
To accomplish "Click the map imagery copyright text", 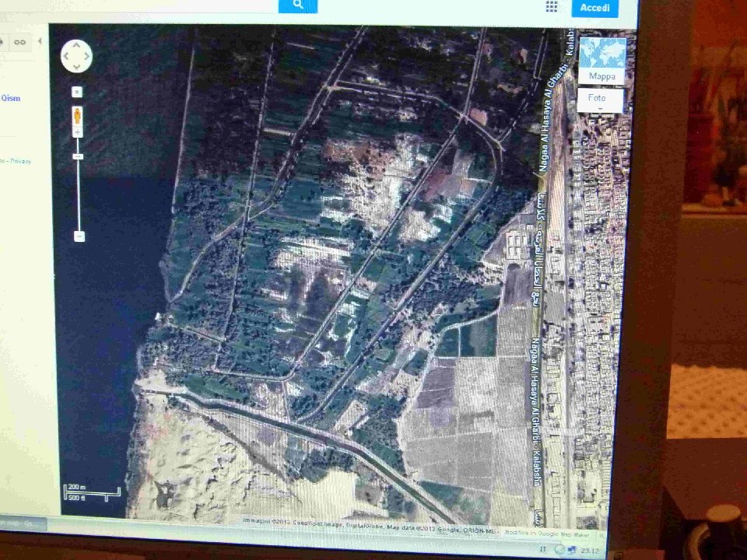I will pyautogui.click(x=370, y=527).
